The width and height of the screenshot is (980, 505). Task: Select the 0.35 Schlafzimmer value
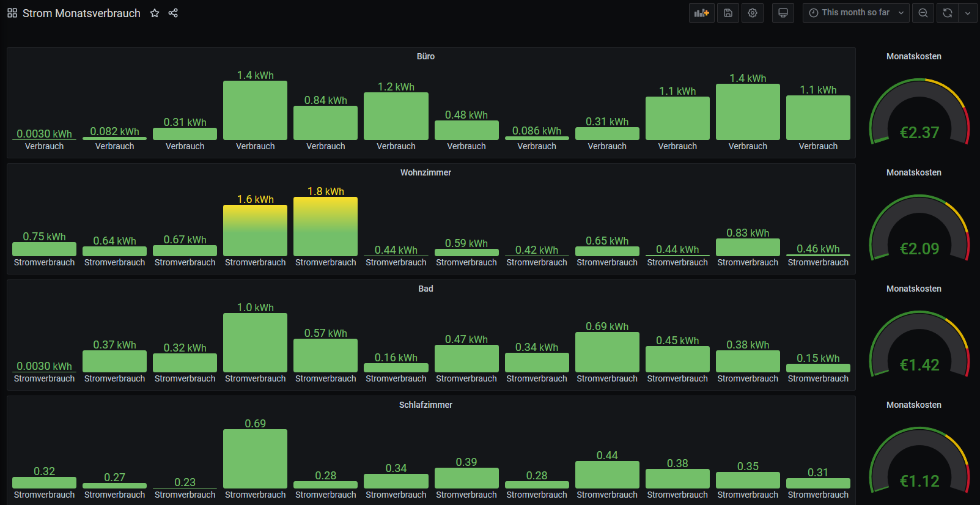[748, 466]
